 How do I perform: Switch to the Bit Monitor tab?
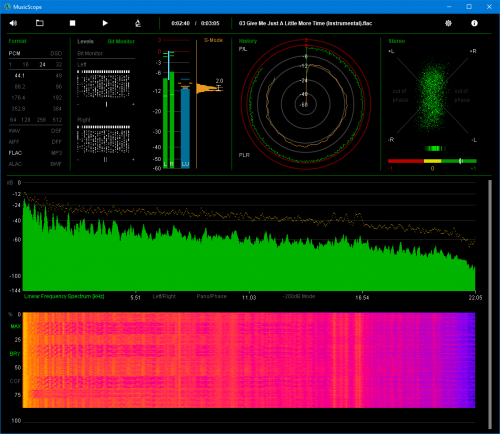pos(121,41)
